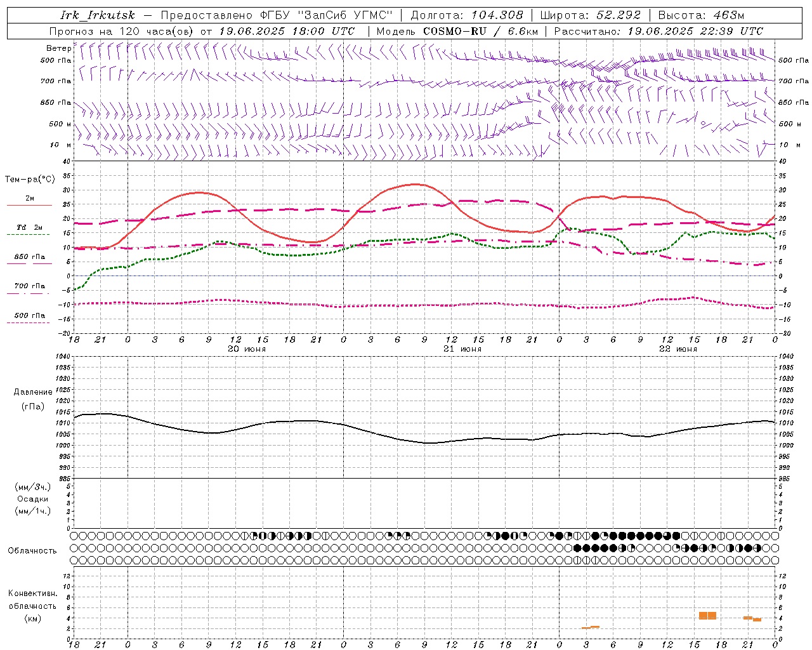Click the 850 гПа temperature legend entry

click(30, 257)
